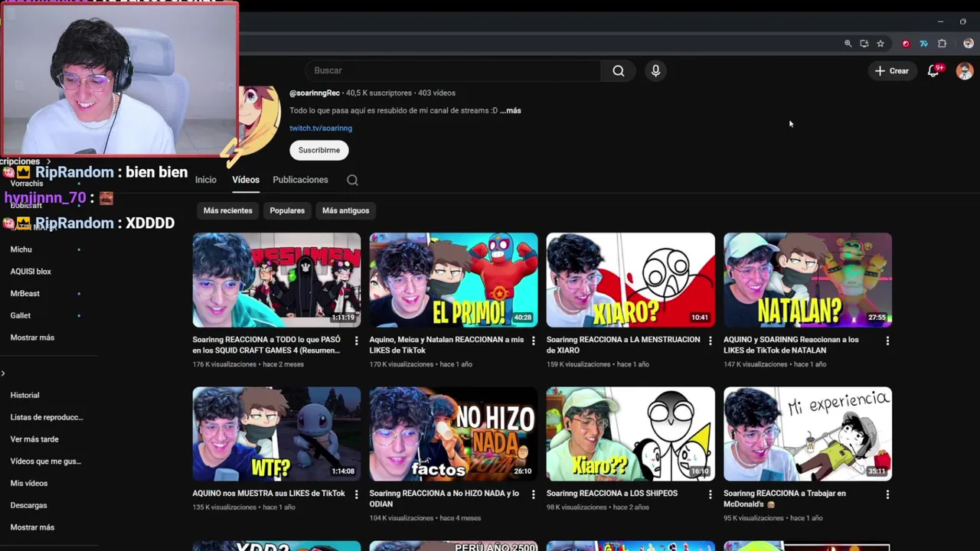Click inside the Buscar search field
This screenshot has height=551, width=980.
pos(453,70)
